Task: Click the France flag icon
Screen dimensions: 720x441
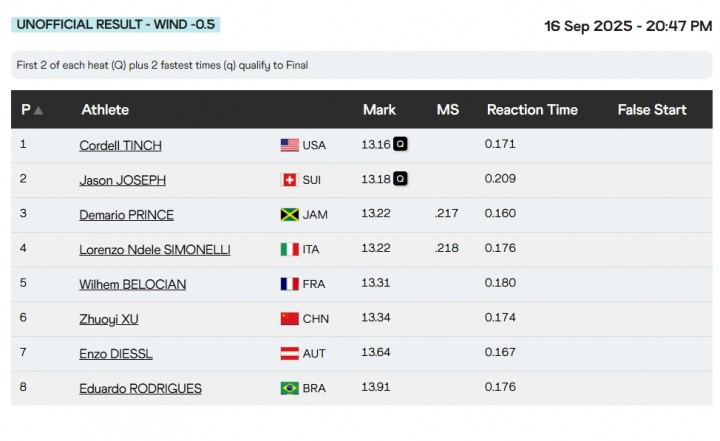Action: click(289, 284)
